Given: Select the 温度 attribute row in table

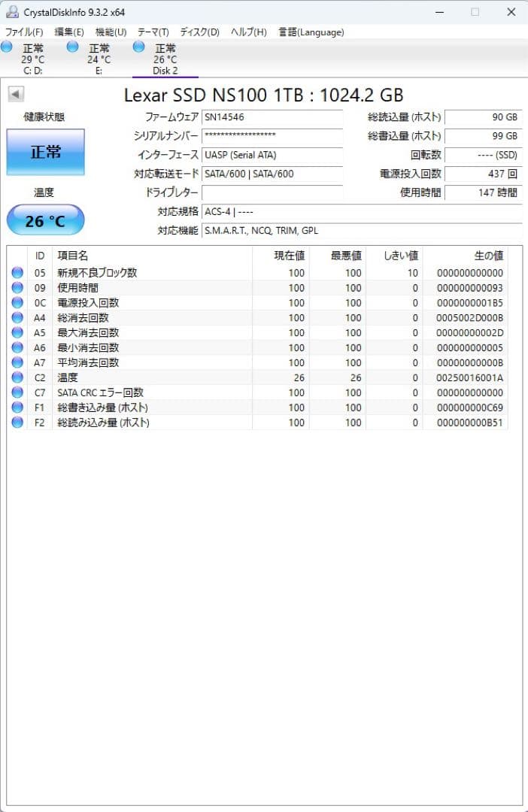Looking at the screenshot, I should (257, 377).
